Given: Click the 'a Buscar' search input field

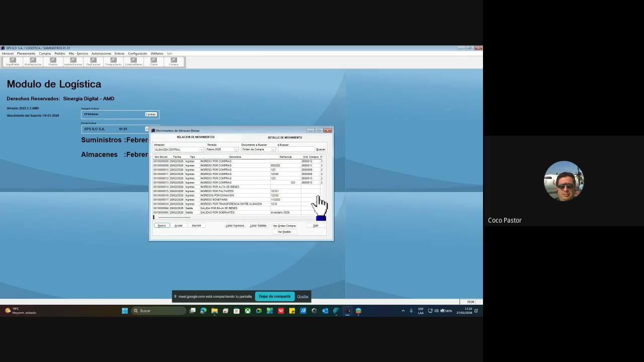Looking at the screenshot, I should click(296, 149).
